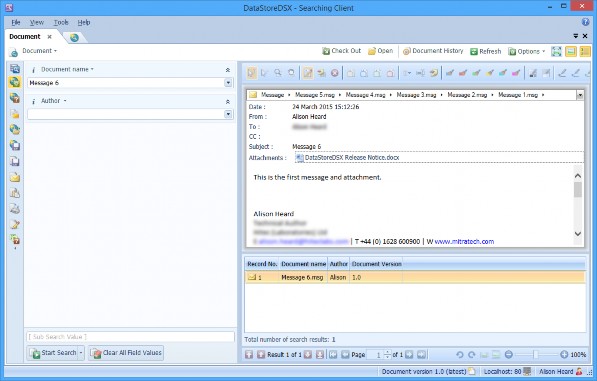Choose the magenta highlighter annotation tool
597x381 pixels.
(516, 73)
